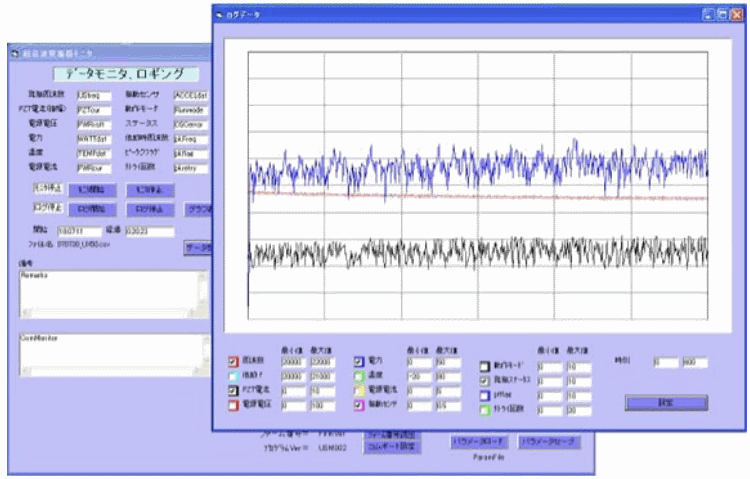Click the WATTdat field in monitor window
The image size is (750, 479).
[x=94, y=139]
